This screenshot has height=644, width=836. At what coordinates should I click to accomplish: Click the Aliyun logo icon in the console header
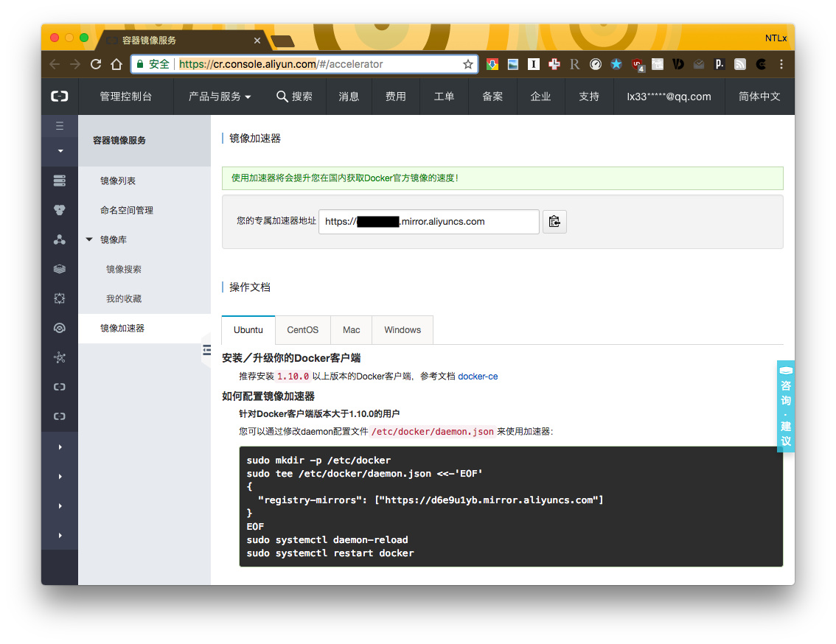(59, 96)
